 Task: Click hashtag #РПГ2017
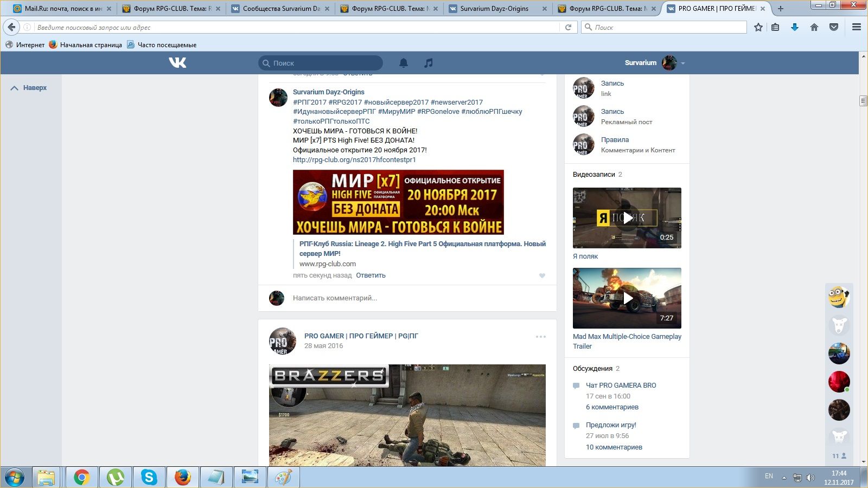point(310,102)
